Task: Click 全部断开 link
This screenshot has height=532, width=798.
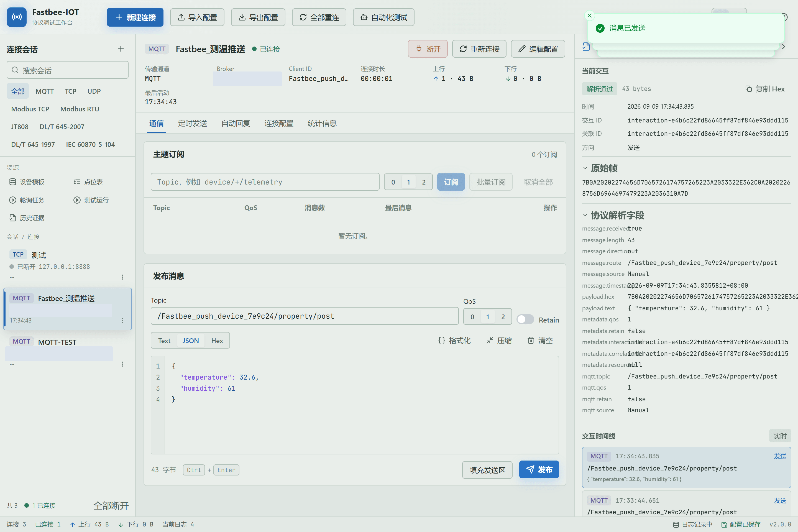Action: click(x=111, y=505)
